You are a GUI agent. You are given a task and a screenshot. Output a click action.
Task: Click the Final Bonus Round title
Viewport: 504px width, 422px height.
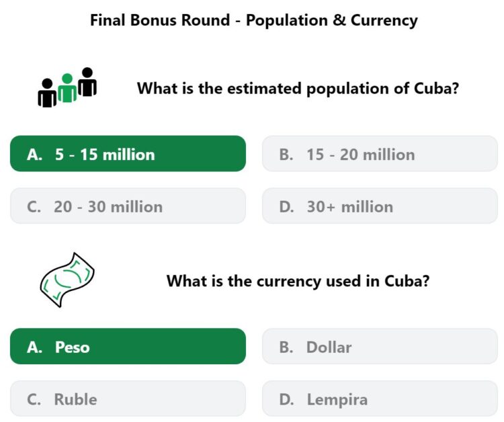[254, 20]
